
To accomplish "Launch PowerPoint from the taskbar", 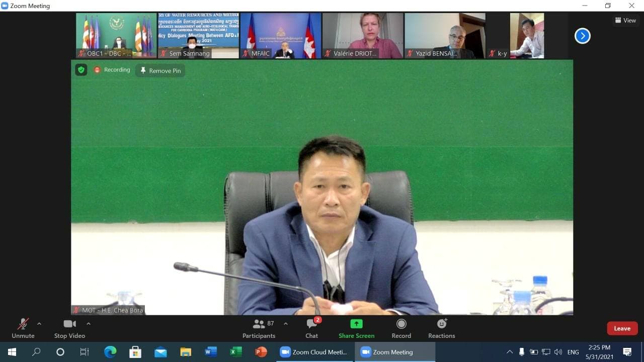I will point(261,352).
